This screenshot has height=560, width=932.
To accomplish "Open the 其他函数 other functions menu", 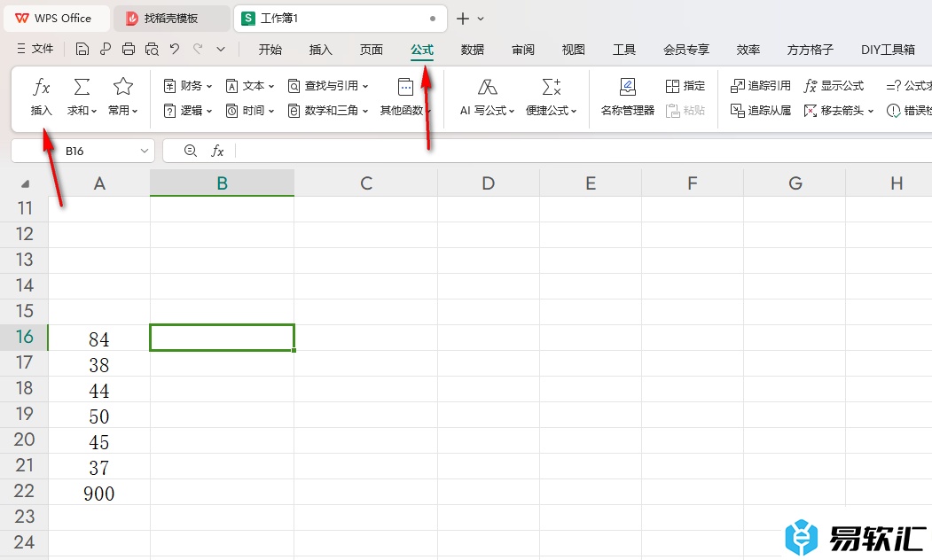I will (405, 97).
